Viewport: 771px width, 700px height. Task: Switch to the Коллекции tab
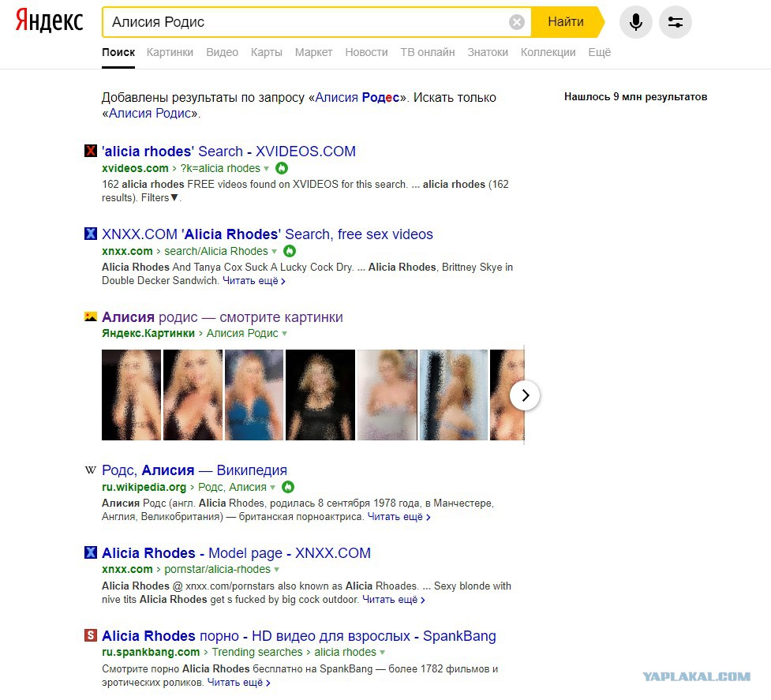(x=548, y=52)
